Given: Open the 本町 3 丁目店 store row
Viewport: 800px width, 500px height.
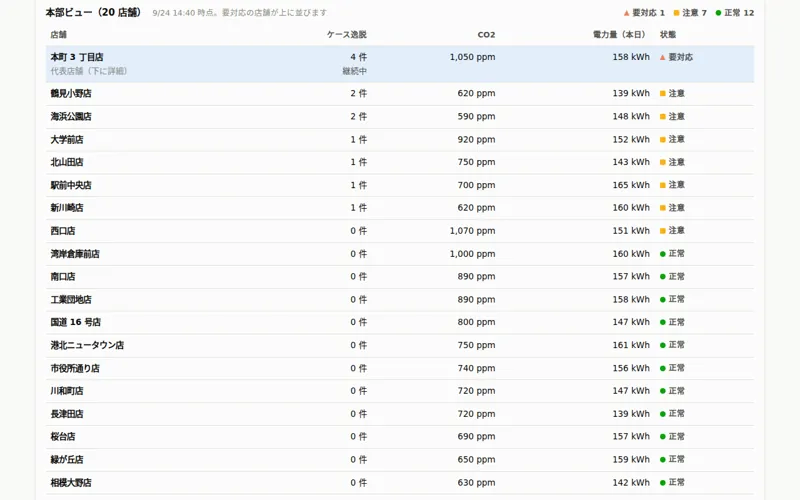Looking at the screenshot, I should point(400,64).
